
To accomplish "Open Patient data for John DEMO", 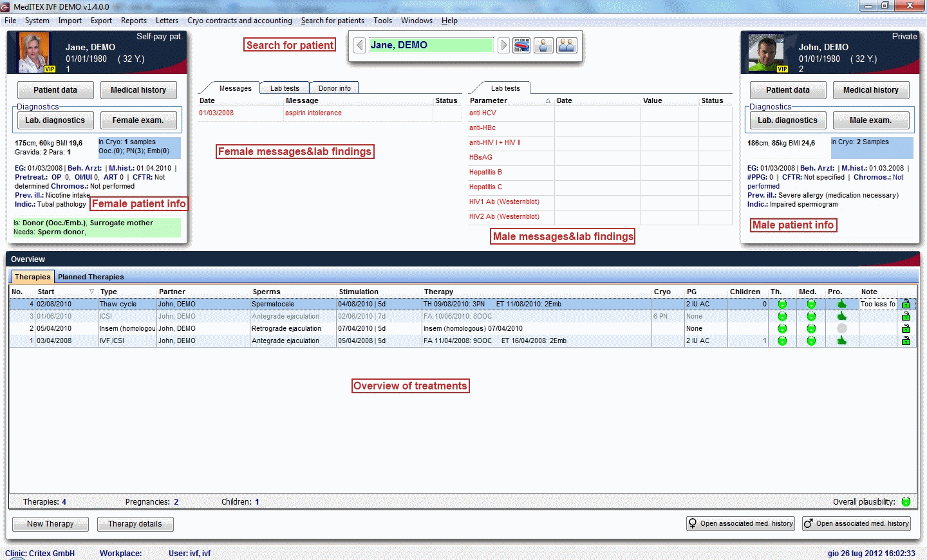I will (788, 90).
